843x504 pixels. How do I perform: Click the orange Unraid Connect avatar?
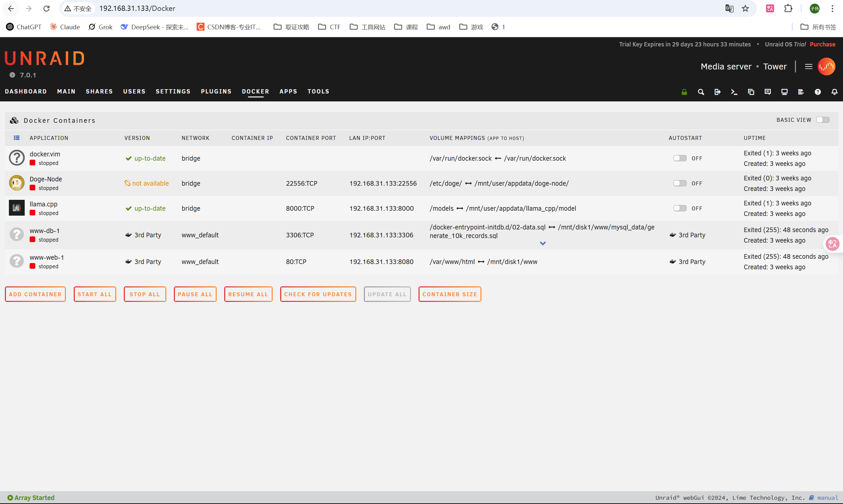pos(826,66)
